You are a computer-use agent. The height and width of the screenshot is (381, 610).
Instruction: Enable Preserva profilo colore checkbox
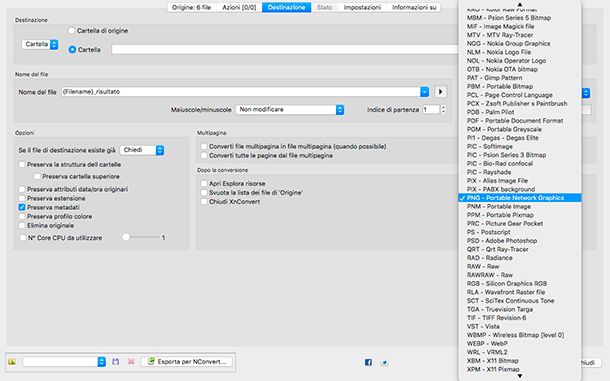click(22, 216)
